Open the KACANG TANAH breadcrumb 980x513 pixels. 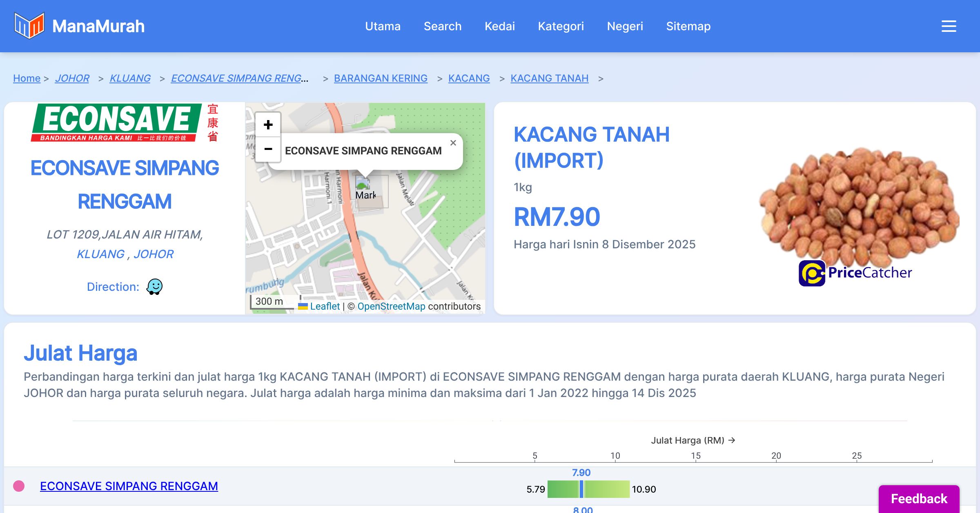[549, 78]
